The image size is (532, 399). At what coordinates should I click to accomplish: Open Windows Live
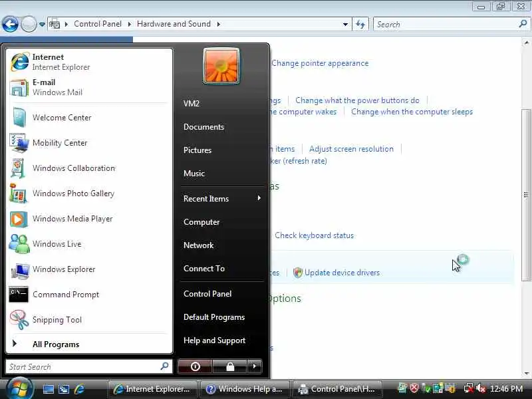(89, 244)
